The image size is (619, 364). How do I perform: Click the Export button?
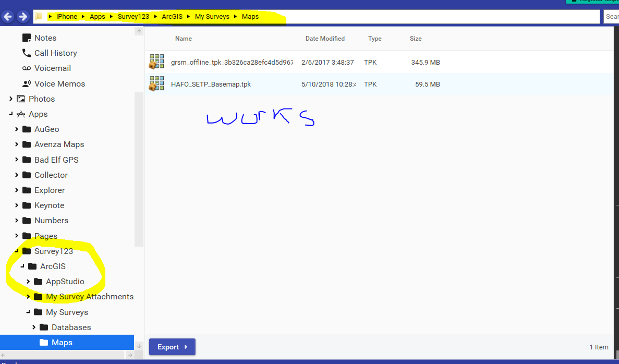pyautogui.click(x=172, y=347)
